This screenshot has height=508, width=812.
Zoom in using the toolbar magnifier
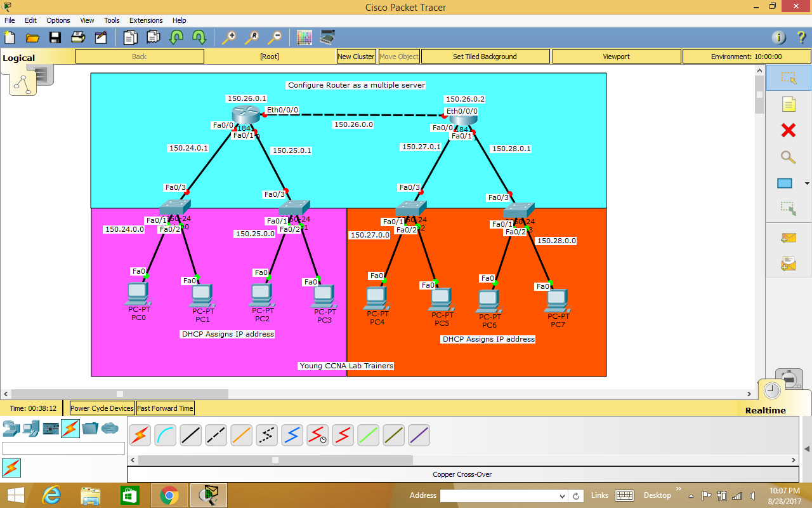(232, 37)
